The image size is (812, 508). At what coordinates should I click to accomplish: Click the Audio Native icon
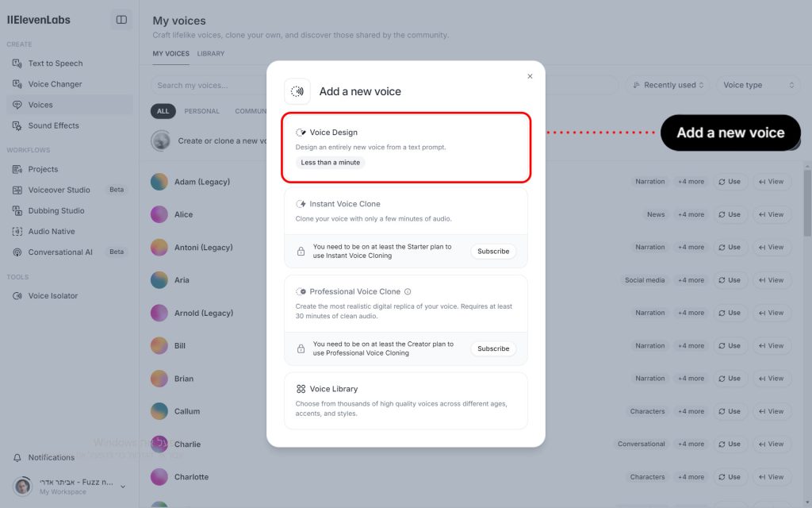(17, 231)
